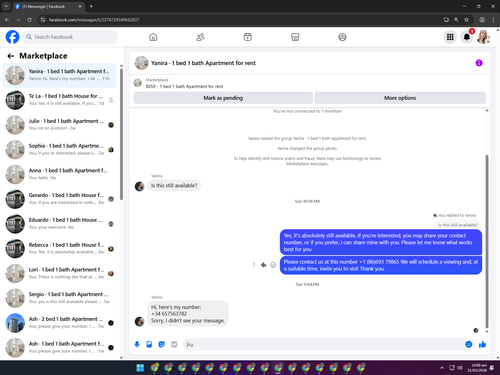
Task: Click the chat area vertical scrollbar
Action: point(487,242)
